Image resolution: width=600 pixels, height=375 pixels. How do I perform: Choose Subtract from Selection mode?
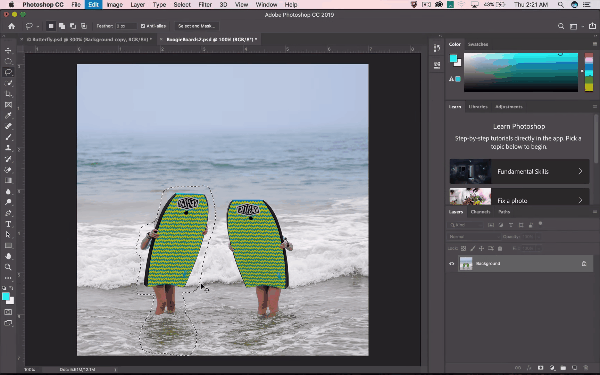73,26
